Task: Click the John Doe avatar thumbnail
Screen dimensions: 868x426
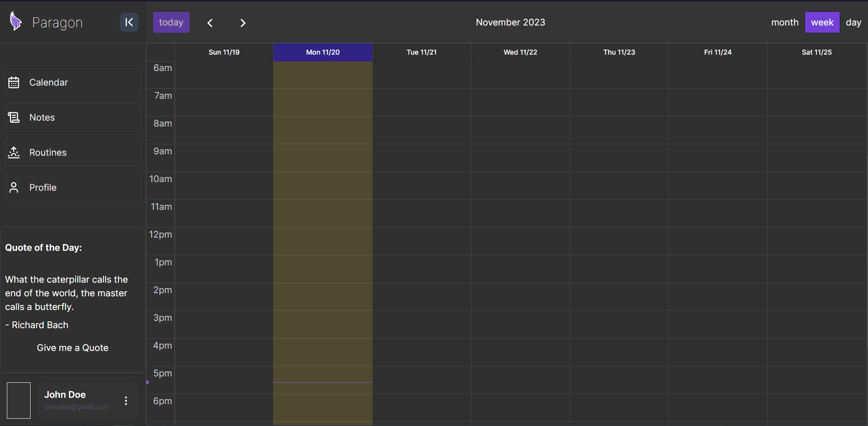Action: click(x=19, y=401)
